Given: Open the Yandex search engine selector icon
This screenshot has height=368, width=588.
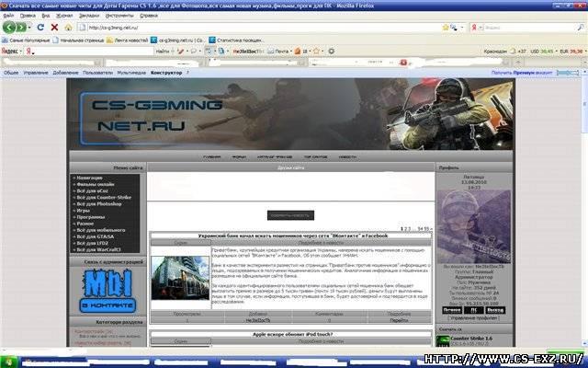Looking at the screenshot, I should pos(476,28).
